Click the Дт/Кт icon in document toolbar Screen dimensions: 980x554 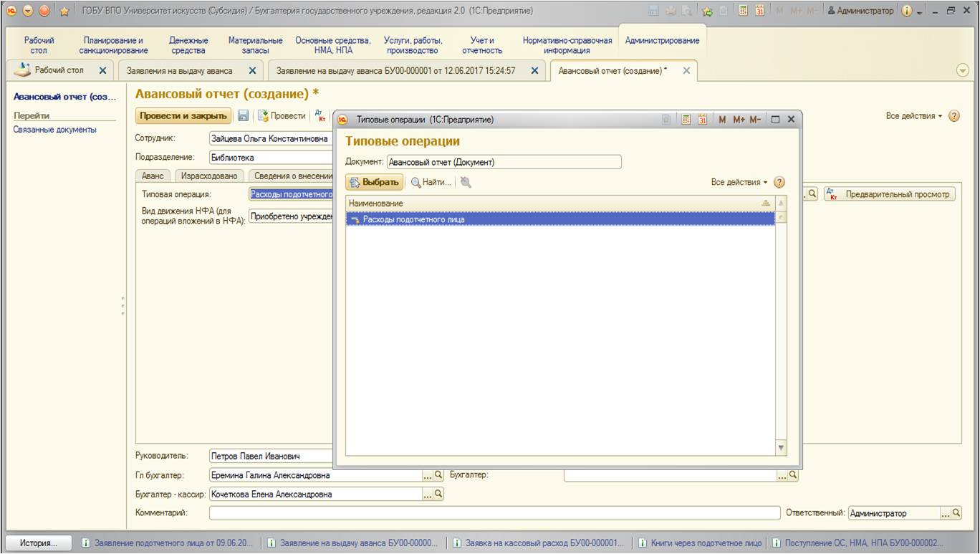pos(321,116)
